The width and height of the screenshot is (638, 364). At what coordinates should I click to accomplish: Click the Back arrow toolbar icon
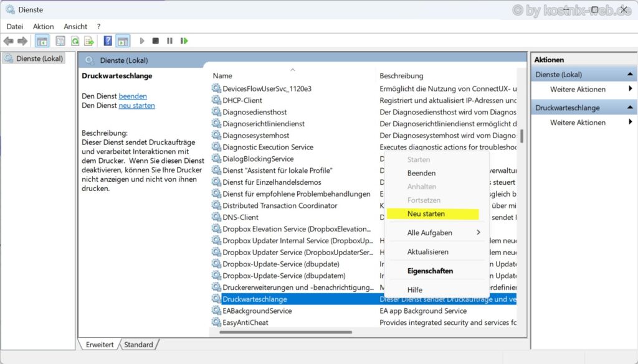pyautogui.click(x=9, y=41)
